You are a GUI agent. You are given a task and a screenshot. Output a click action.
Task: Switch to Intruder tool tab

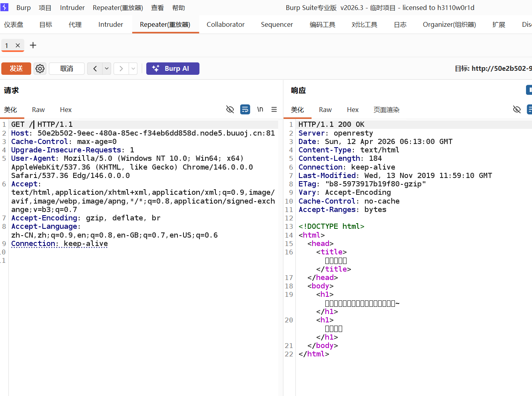pyautogui.click(x=111, y=24)
